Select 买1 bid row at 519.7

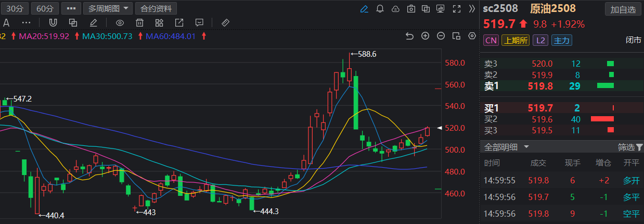click(x=562, y=108)
